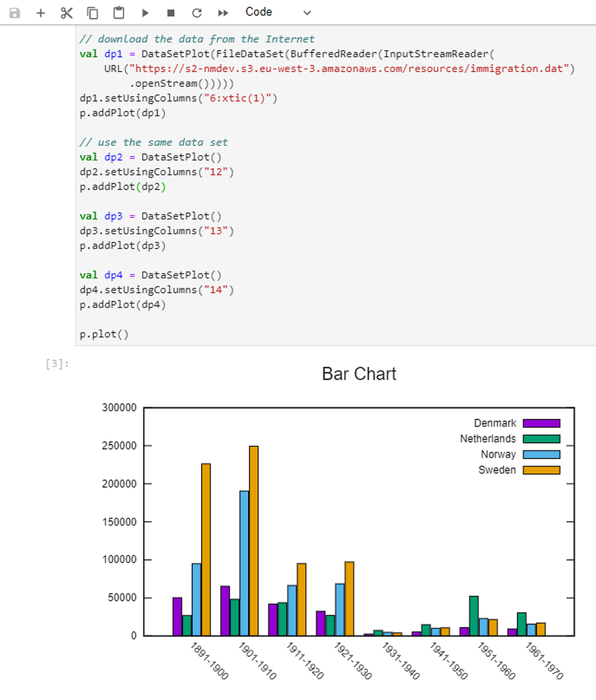Insert a new cell with plus icon
The height and width of the screenshot is (700, 596).
41,13
